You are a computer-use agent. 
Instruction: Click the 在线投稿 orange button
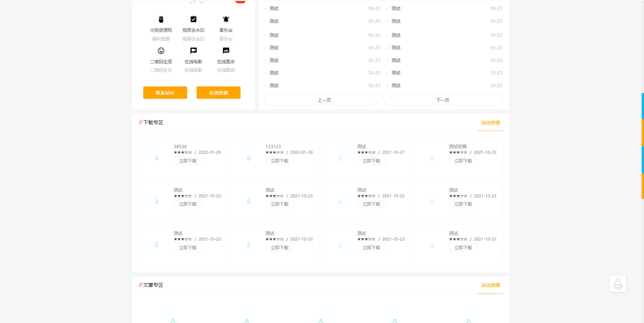pyautogui.click(x=218, y=93)
